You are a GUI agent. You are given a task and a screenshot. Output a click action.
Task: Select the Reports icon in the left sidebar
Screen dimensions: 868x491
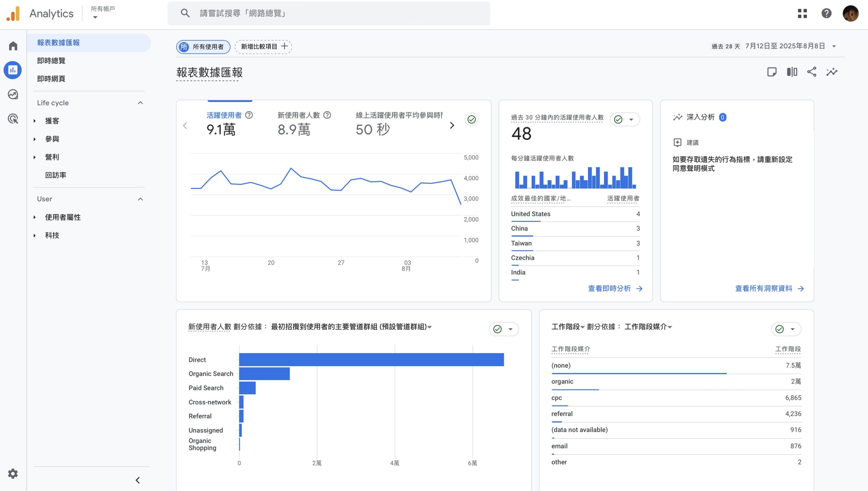click(x=13, y=70)
